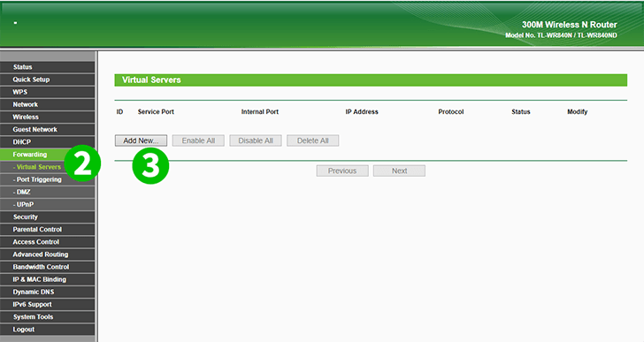
Task: Expand the DHCP menu
Action: pyautogui.click(x=48, y=142)
